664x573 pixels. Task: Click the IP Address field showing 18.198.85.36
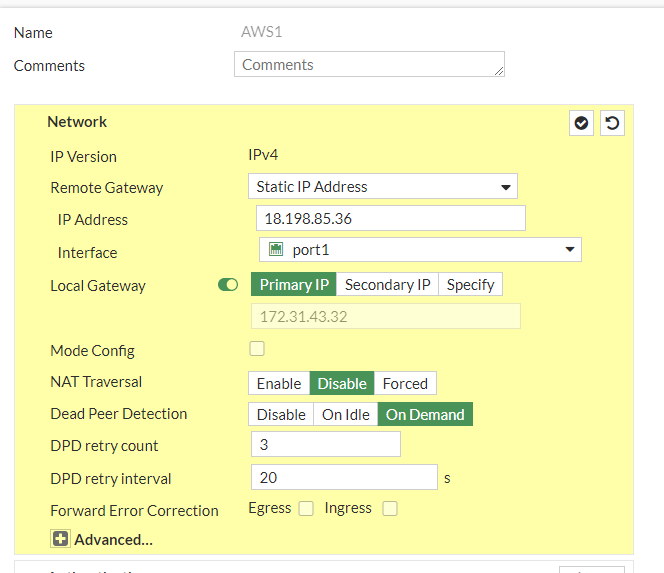390,219
